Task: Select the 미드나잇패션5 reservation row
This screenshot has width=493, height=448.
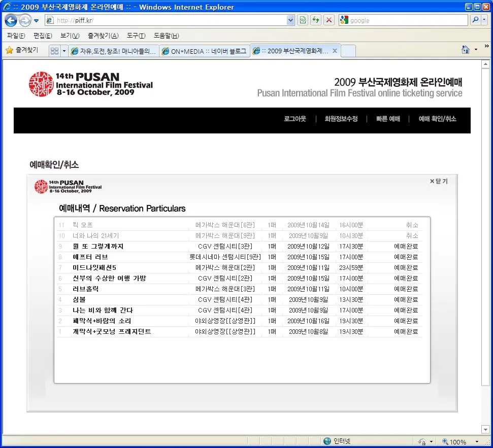Action: pyautogui.click(x=94, y=268)
